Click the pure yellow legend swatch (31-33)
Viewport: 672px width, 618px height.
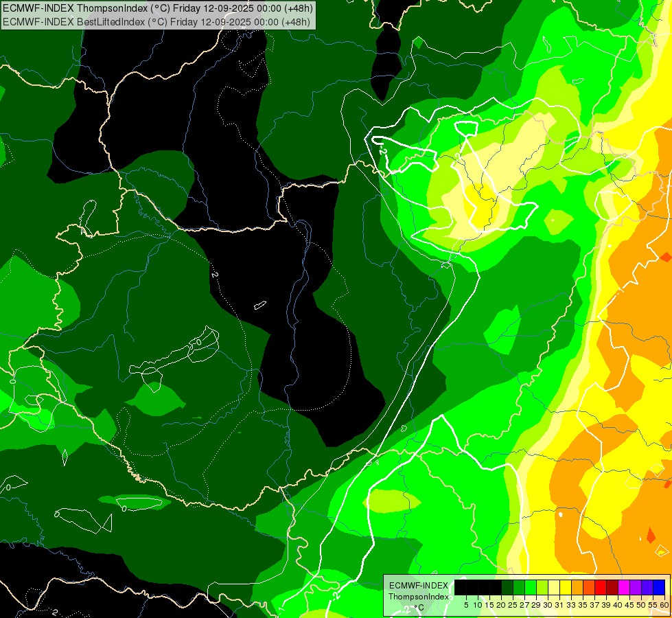(x=566, y=587)
